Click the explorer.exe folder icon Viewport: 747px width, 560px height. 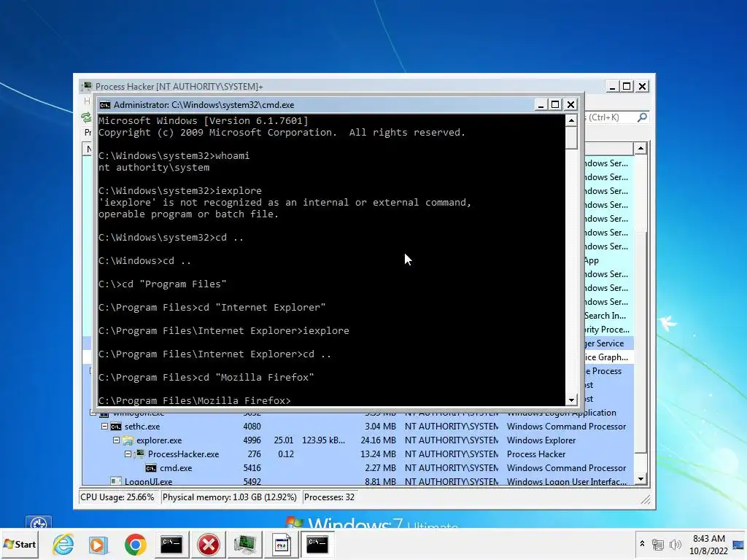click(128, 440)
